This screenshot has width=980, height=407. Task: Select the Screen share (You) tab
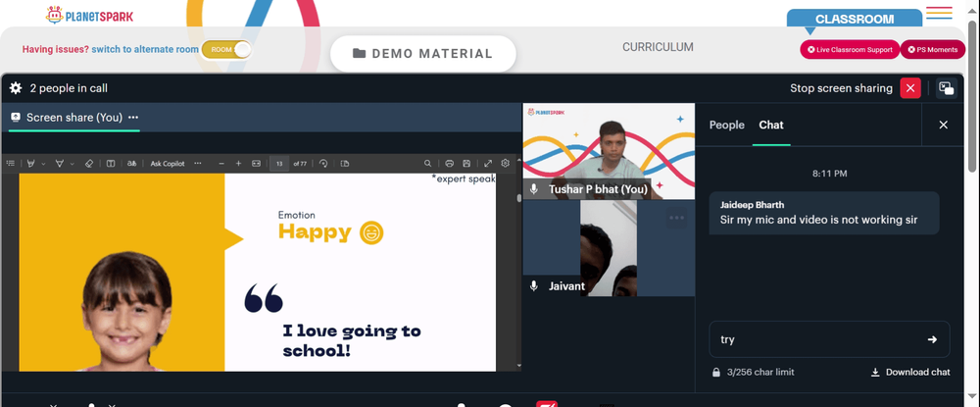click(x=73, y=118)
